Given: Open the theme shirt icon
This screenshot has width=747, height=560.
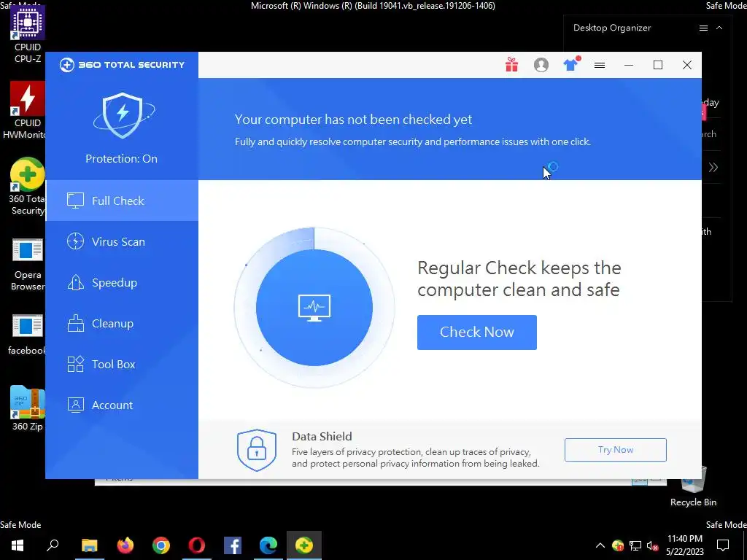Looking at the screenshot, I should click(x=570, y=64).
